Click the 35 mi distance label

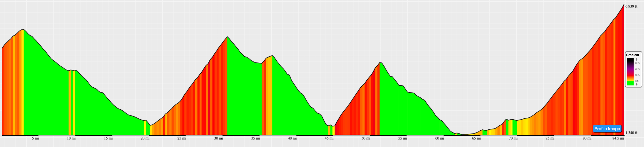[255, 139]
